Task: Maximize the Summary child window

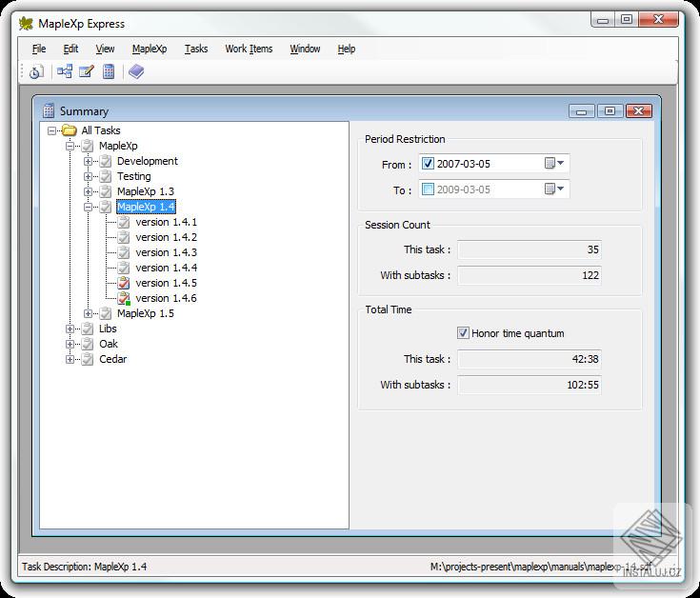Action: [x=610, y=110]
